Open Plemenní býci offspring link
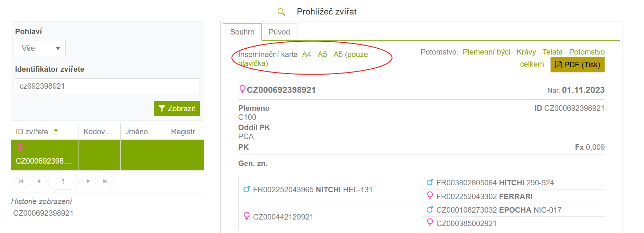Image resolution: width=644 pixels, height=233 pixels. [x=486, y=52]
